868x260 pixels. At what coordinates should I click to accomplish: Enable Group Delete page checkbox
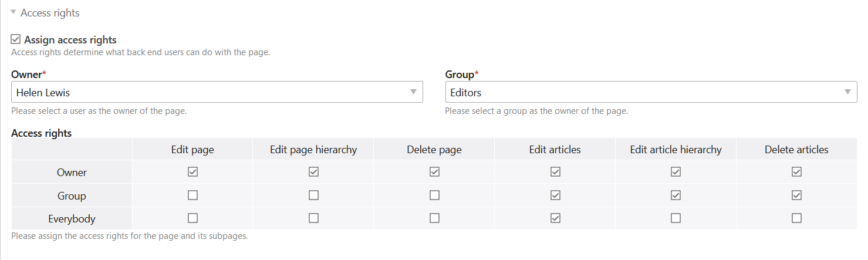coord(434,195)
